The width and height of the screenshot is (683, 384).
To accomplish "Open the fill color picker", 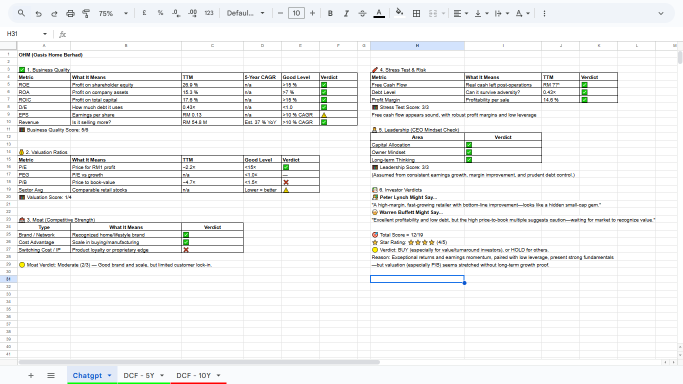I will [x=399, y=13].
